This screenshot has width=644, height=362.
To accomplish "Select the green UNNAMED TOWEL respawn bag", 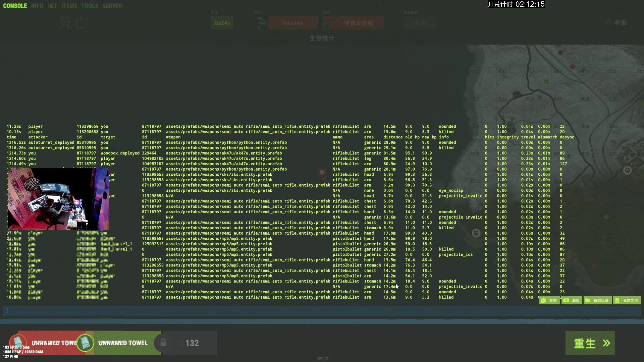I will pos(122,343).
